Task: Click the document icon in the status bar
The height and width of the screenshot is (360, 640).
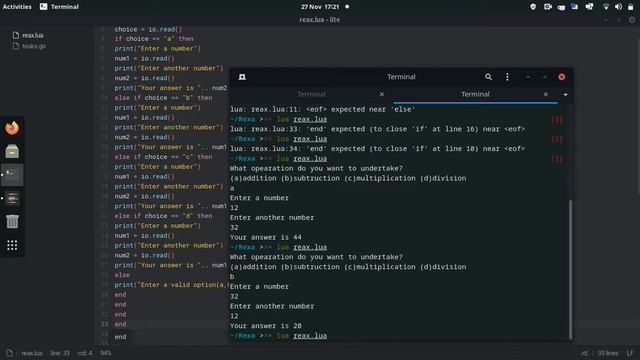Action: point(9,353)
